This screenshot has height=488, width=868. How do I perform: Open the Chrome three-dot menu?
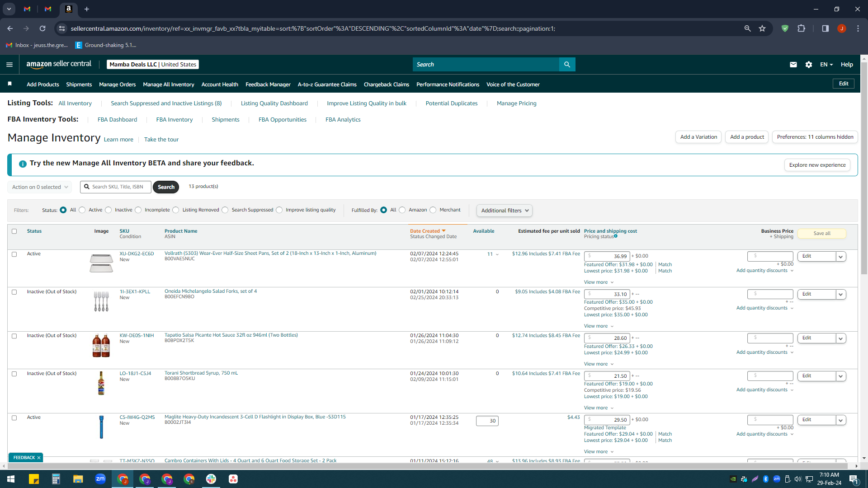click(858, 28)
